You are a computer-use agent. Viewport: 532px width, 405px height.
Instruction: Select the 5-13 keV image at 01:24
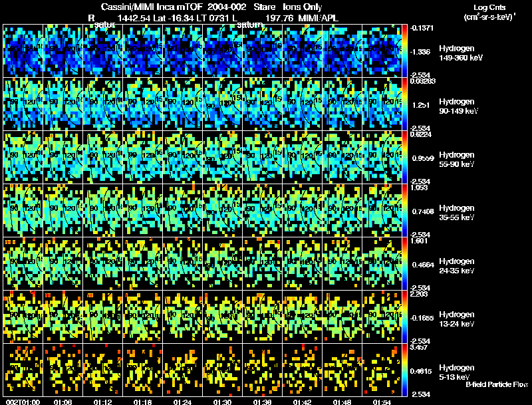coord(182,370)
